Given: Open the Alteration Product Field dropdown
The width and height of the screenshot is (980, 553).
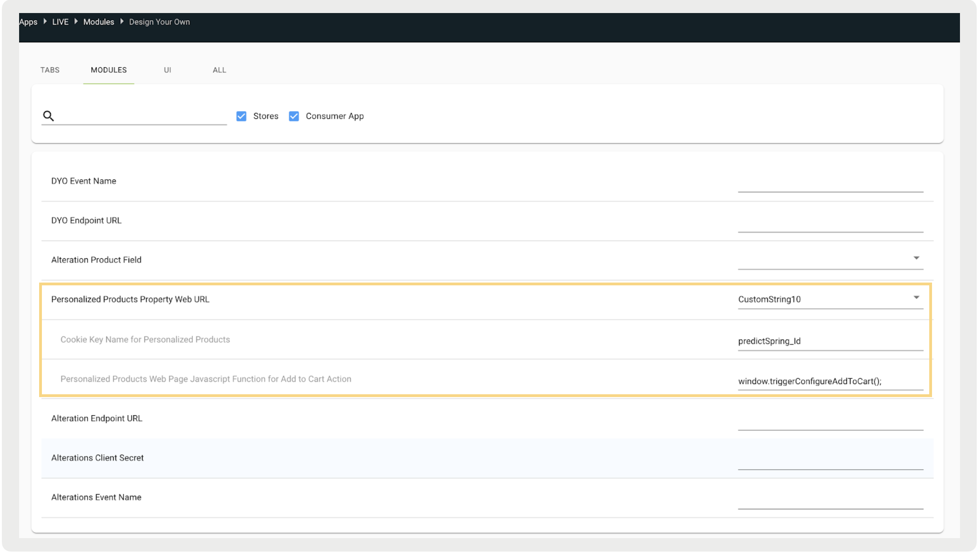Looking at the screenshot, I should tap(830, 259).
